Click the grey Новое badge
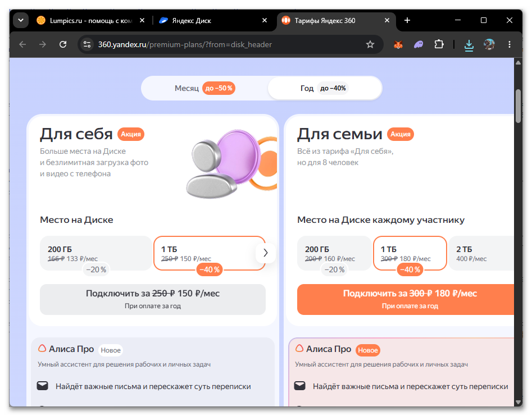 (111, 350)
